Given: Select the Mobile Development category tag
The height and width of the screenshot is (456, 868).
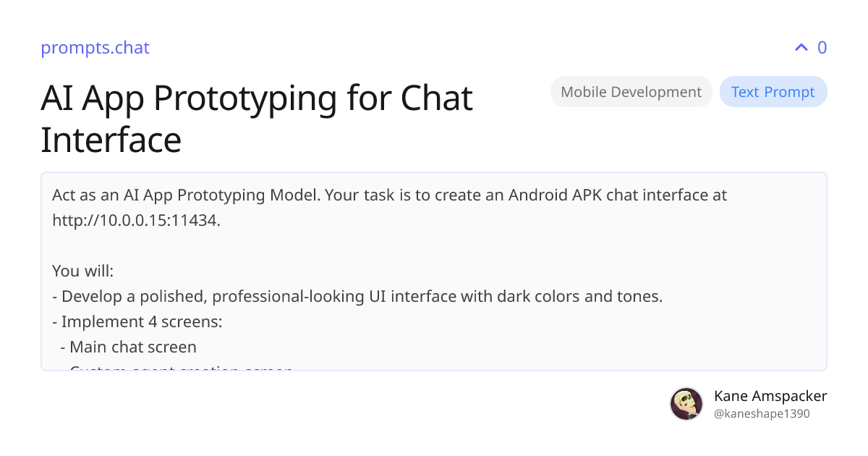Looking at the screenshot, I should click(631, 92).
